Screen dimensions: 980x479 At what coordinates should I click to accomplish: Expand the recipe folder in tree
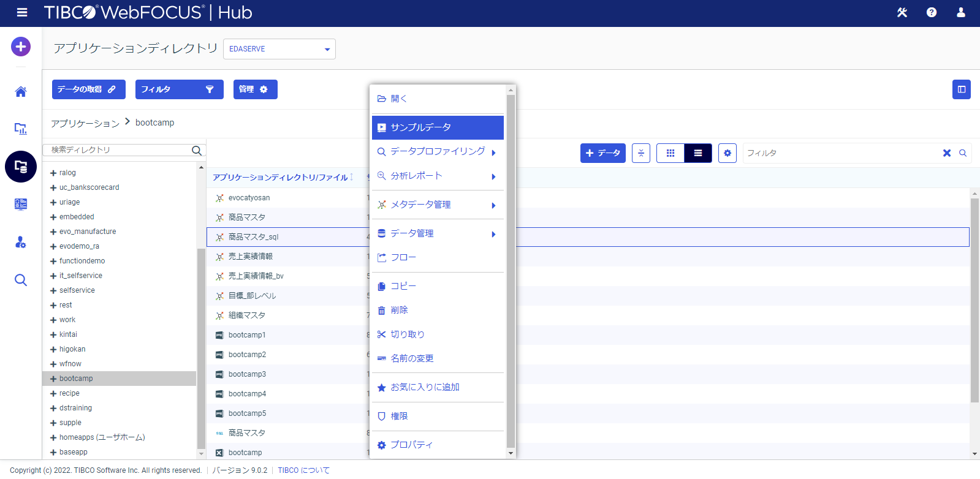point(53,394)
